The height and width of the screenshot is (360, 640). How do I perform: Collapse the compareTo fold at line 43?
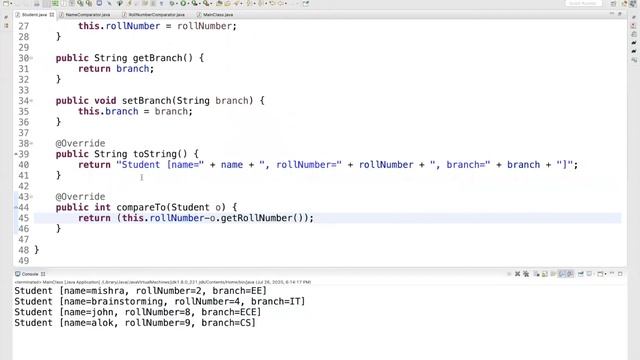tap(31, 197)
